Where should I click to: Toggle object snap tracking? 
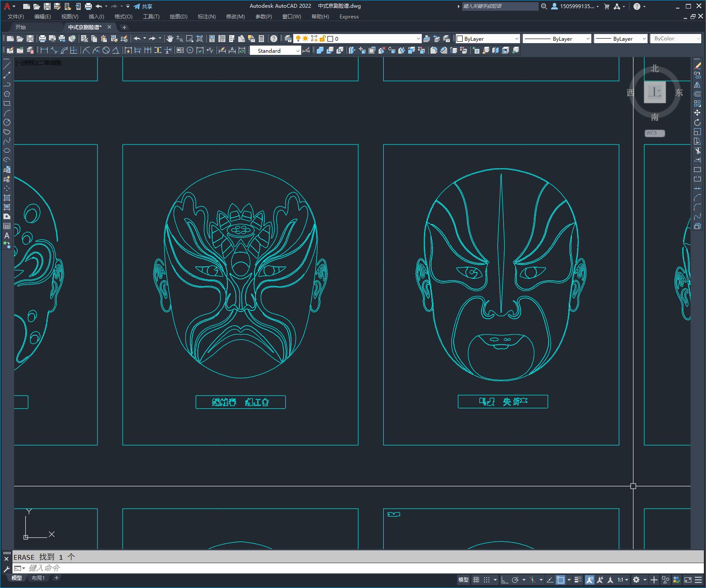click(x=550, y=580)
